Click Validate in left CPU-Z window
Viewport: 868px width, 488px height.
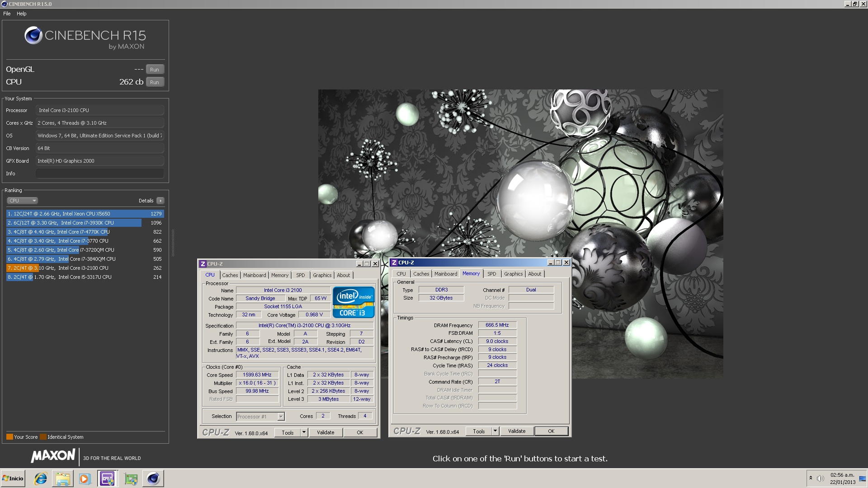tap(325, 432)
